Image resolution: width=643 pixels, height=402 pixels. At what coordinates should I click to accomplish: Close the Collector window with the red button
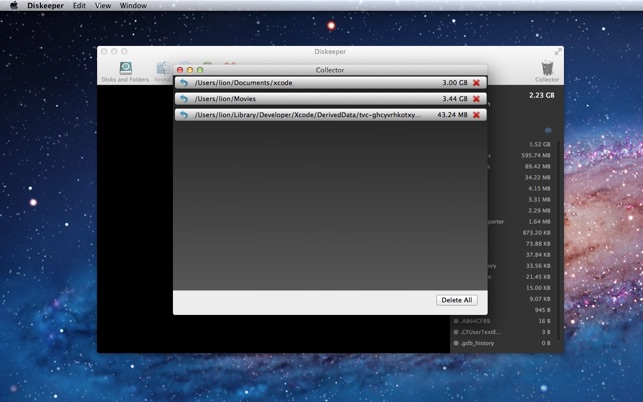click(x=180, y=70)
